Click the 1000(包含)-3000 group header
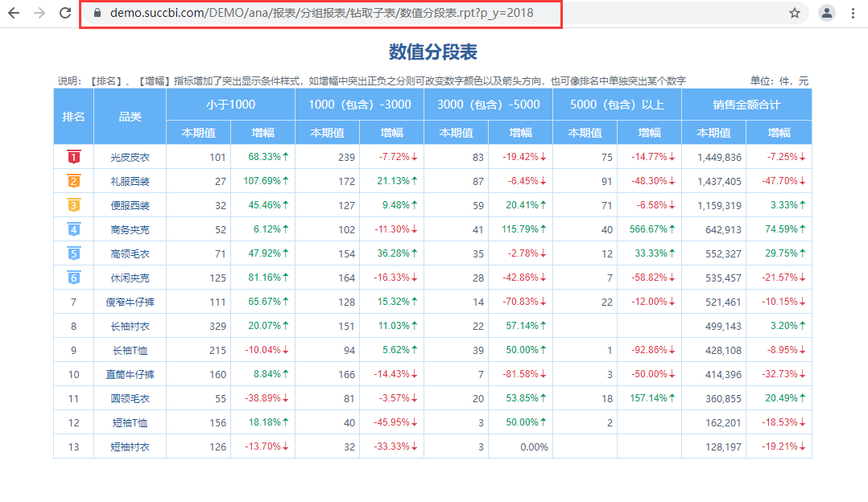The image size is (868, 502). (x=360, y=105)
